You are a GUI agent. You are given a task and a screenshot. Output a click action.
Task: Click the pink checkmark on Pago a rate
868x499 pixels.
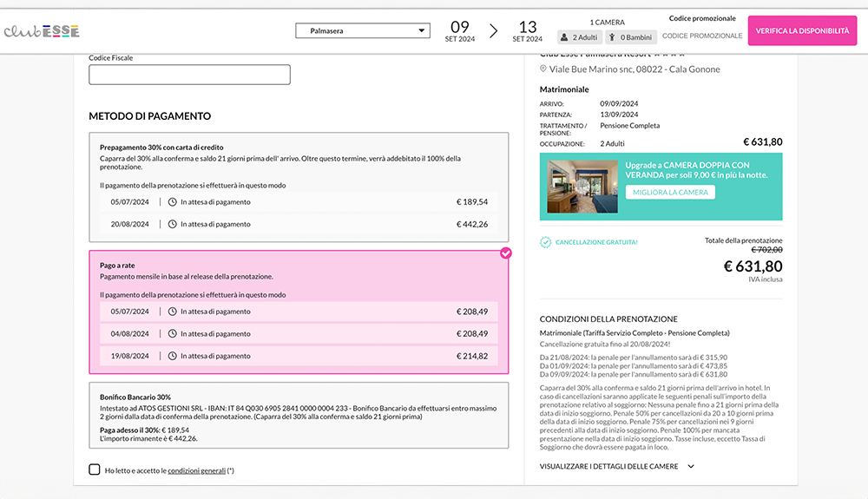[506, 253]
